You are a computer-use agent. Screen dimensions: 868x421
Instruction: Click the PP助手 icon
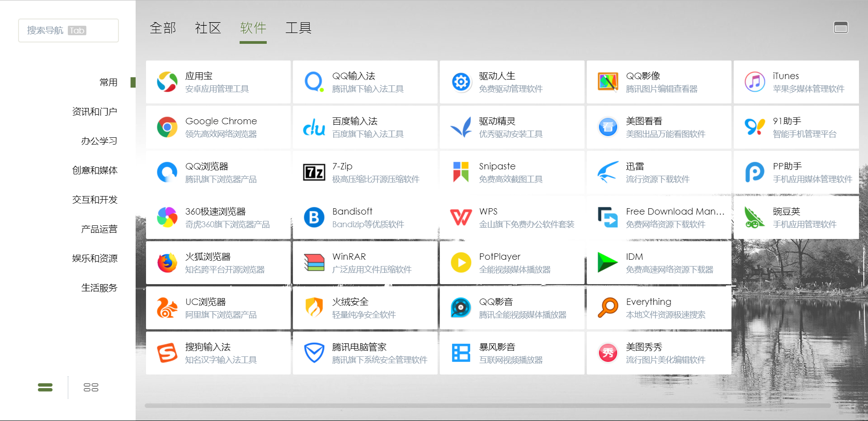[x=755, y=172]
